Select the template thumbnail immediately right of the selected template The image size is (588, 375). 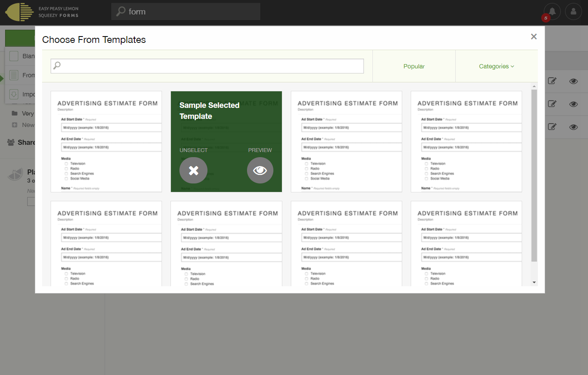tap(346, 141)
